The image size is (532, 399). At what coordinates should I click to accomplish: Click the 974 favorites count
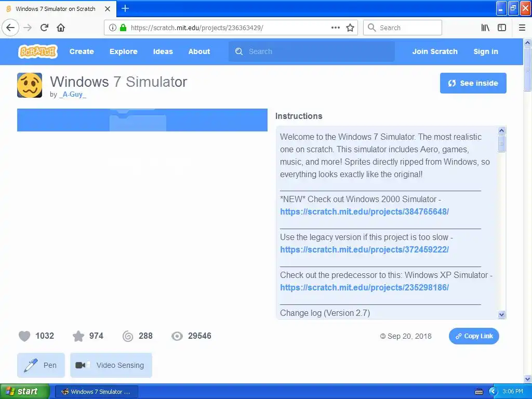(x=96, y=336)
